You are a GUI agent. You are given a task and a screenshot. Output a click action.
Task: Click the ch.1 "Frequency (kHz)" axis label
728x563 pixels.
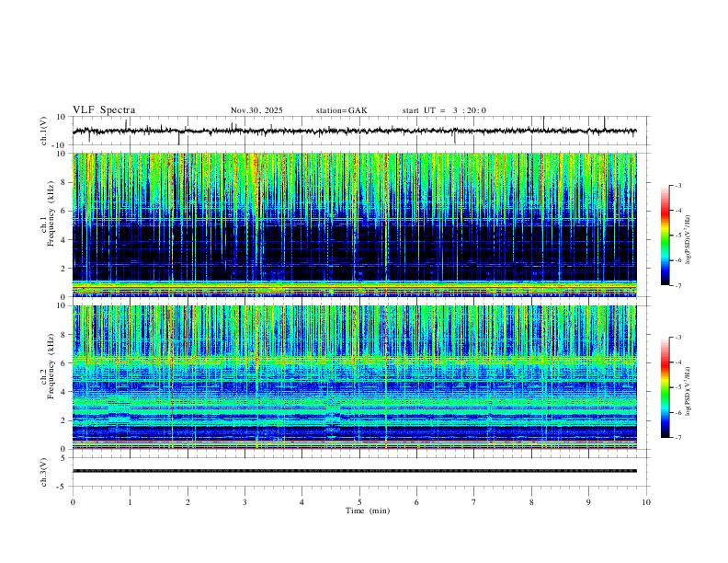click(51, 213)
